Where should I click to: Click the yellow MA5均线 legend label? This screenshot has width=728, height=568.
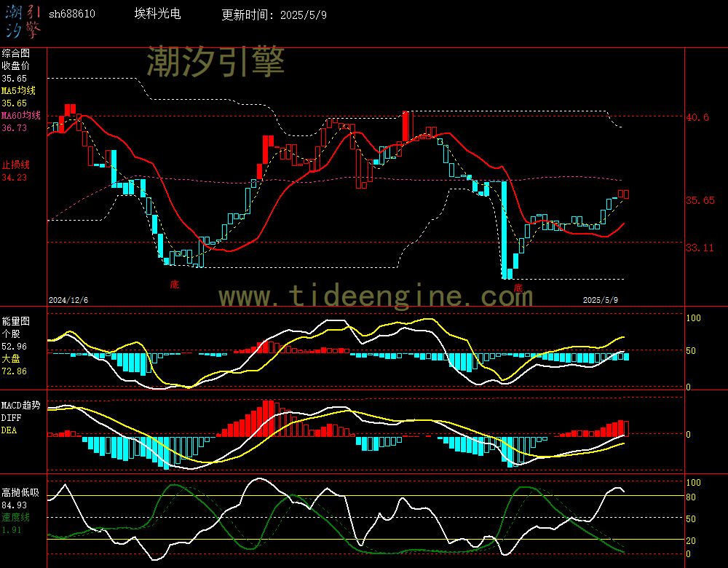(18, 90)
